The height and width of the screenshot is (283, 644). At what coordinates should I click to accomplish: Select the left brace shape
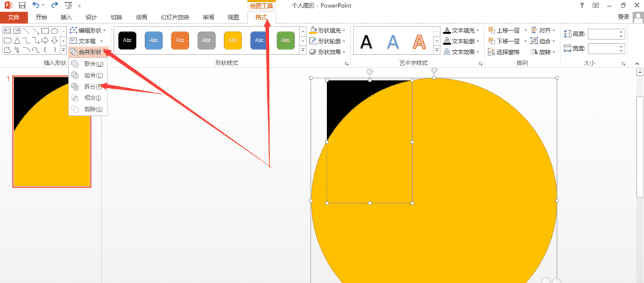45,50
